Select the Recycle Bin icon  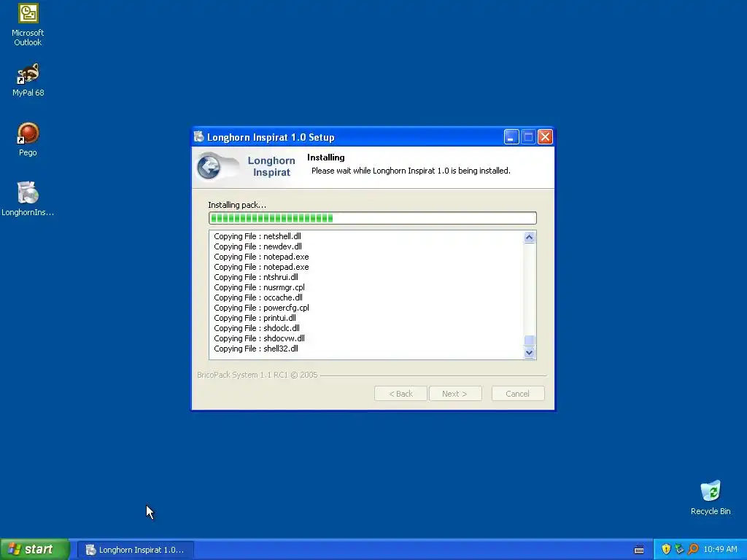tap(711, 497)
